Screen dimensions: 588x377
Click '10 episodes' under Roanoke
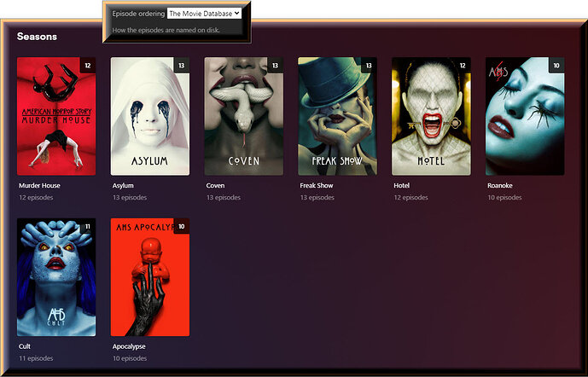pos(504,198)
